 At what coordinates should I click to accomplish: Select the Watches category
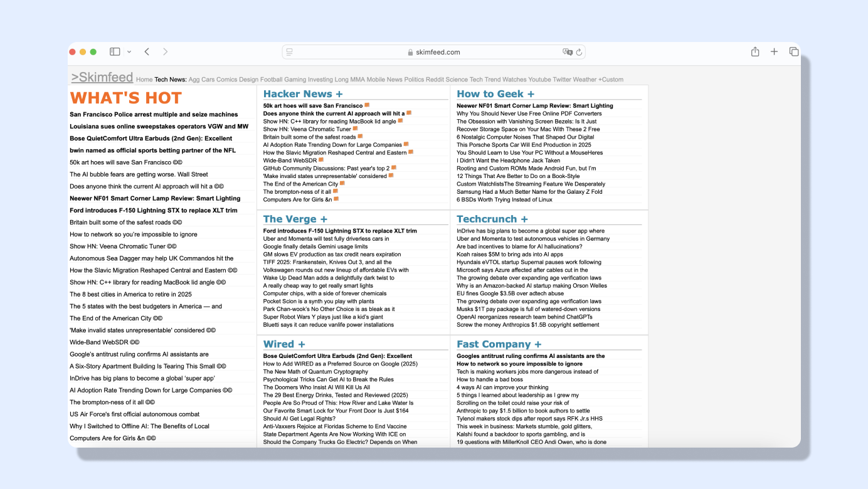[x=515, y=80]
